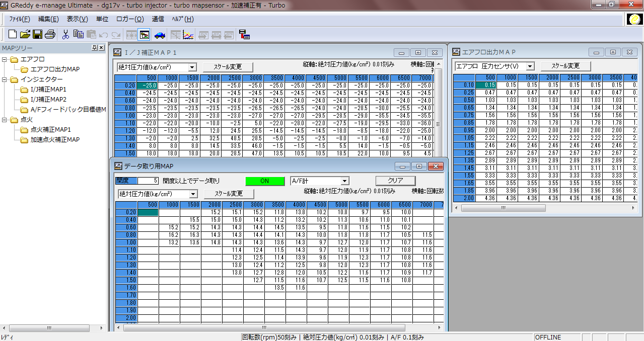Open the A/F計 dropdown
Image resolution: width=644 pixels, height=341 pixels.
click(345, 181)
